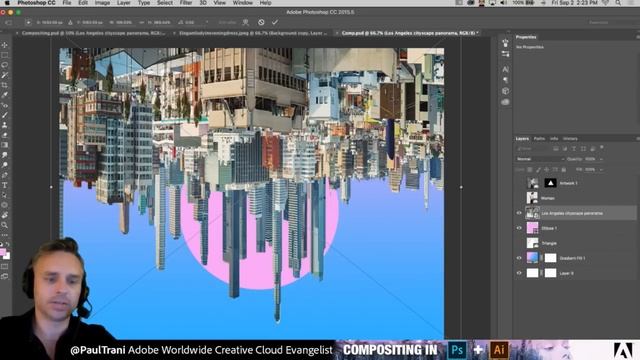
Task: Lock all layer attributes icon
Action: point(564,169)
